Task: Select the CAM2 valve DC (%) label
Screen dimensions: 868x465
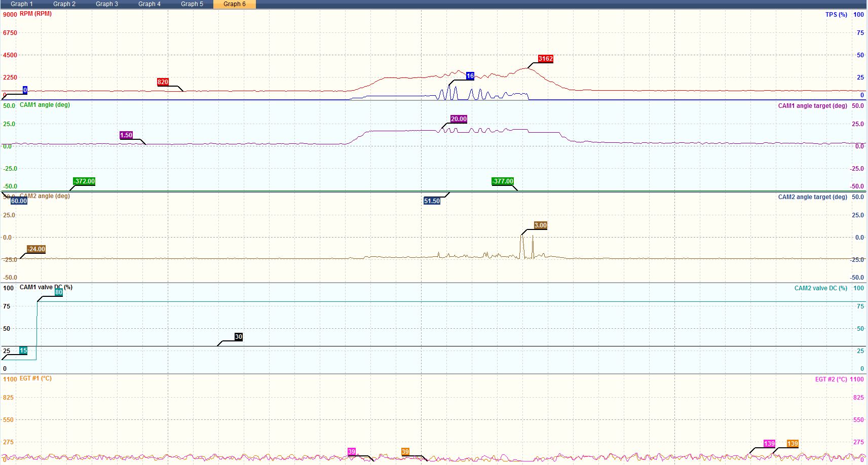Action: point(820,288)
